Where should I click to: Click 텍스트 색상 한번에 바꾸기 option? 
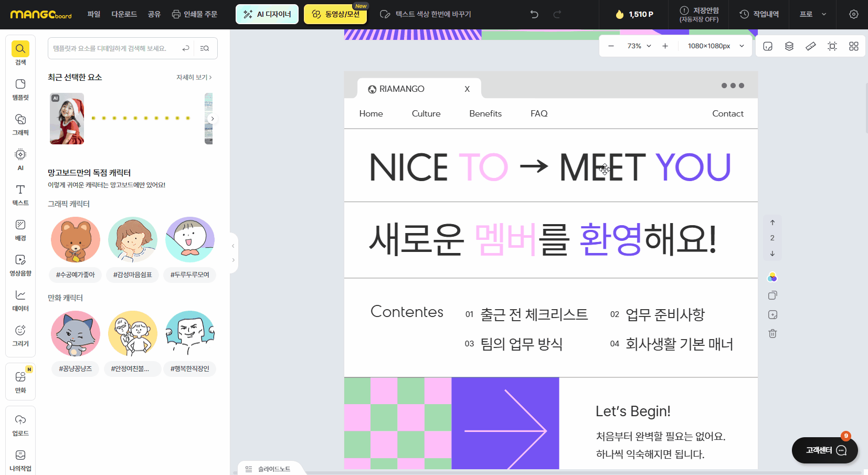point(426,14)
